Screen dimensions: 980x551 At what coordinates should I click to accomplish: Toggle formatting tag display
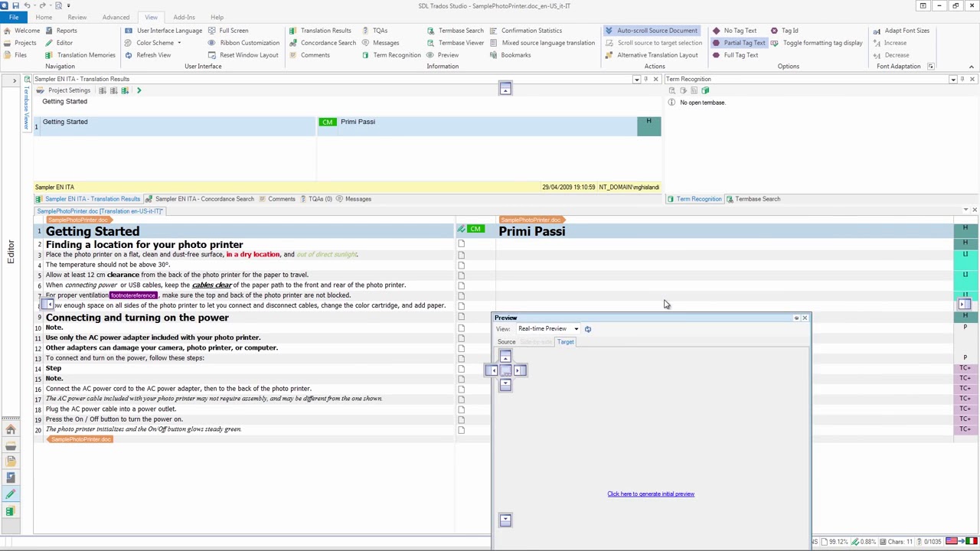point(817,43)
